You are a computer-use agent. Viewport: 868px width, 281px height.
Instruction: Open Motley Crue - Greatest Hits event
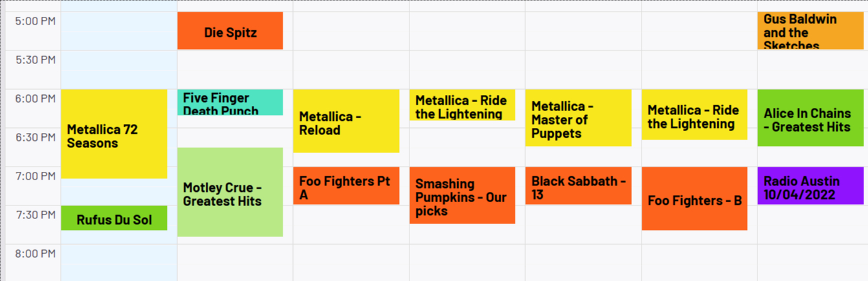click(230, 193)
